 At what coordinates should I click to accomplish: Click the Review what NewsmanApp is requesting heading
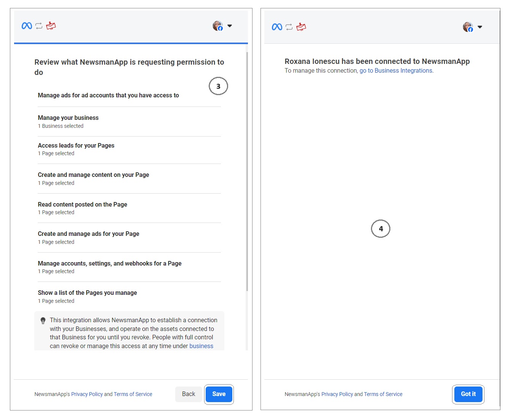pyautogui.click(x=129, y=67)
